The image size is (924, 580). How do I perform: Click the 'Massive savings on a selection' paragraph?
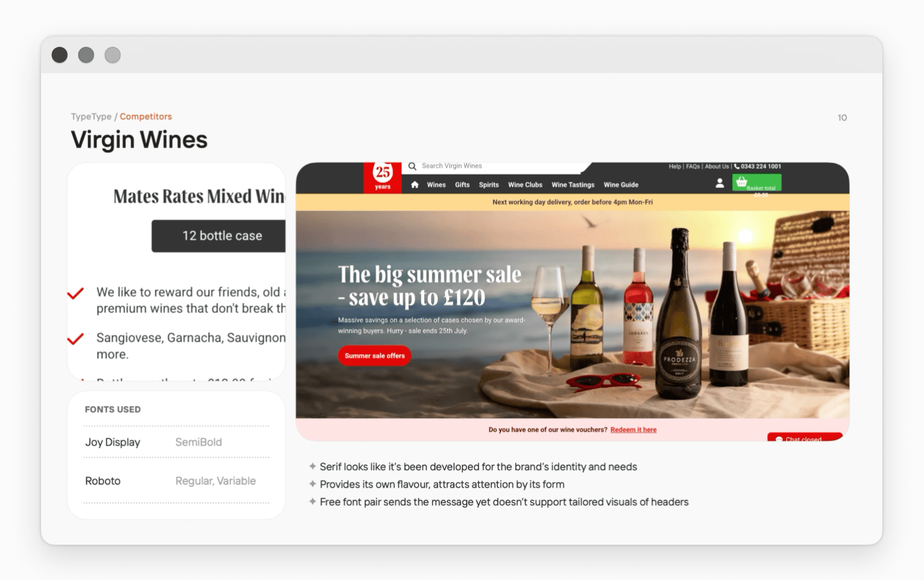pyautogui.click(x=431, y=325)
